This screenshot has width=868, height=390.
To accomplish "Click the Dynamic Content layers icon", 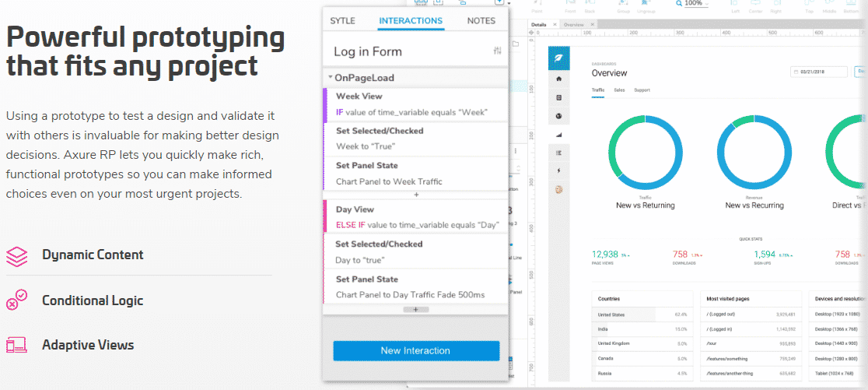I will coord(16,255).
